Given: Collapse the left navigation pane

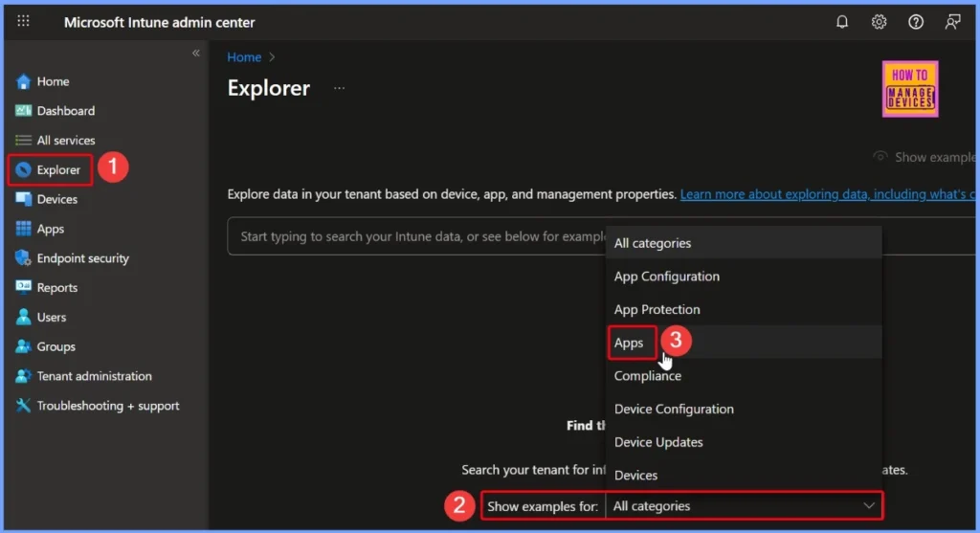Looking at the screenshot, I should click(195, 54).
